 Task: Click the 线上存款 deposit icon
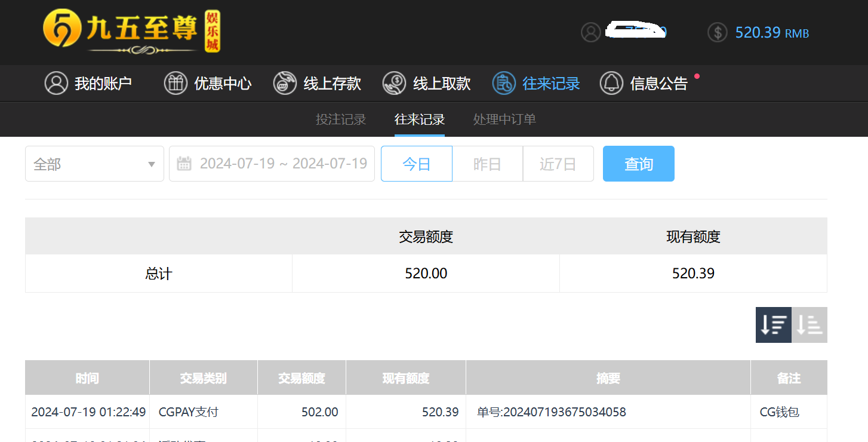[x=285, y=83]
